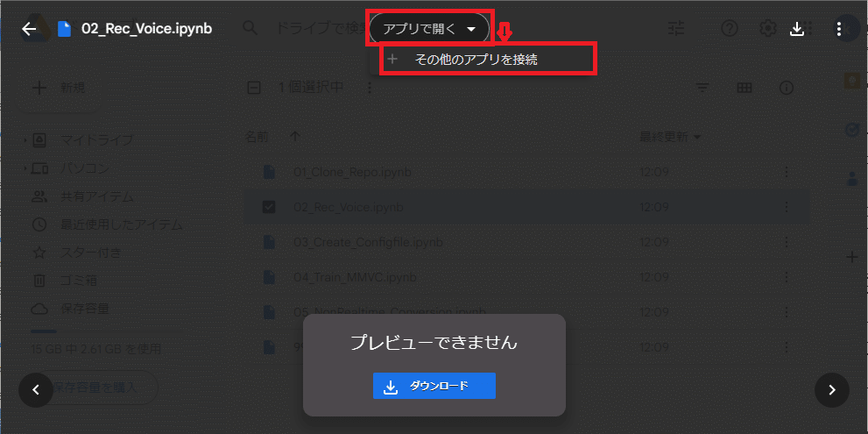
Task: Go to the previous file preview arrow
Action: (x=36, y=389)
